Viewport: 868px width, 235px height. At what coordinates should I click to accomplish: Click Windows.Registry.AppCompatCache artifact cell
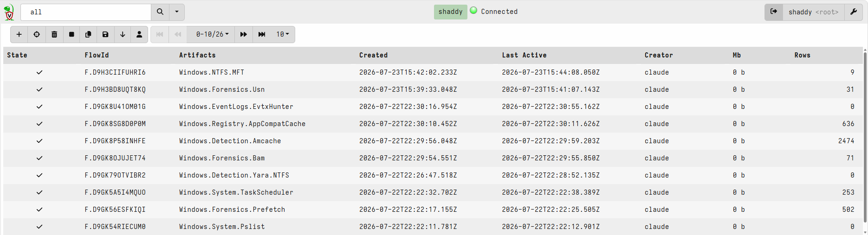(242, 124)
